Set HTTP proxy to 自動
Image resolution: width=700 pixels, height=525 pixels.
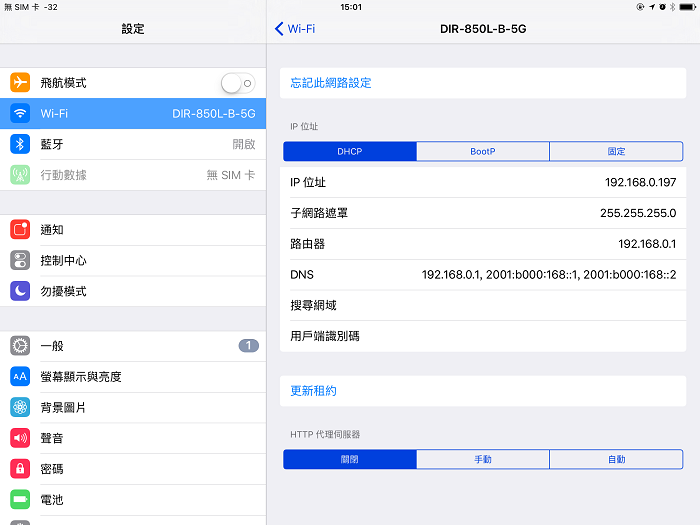click(x=616, y=460)
